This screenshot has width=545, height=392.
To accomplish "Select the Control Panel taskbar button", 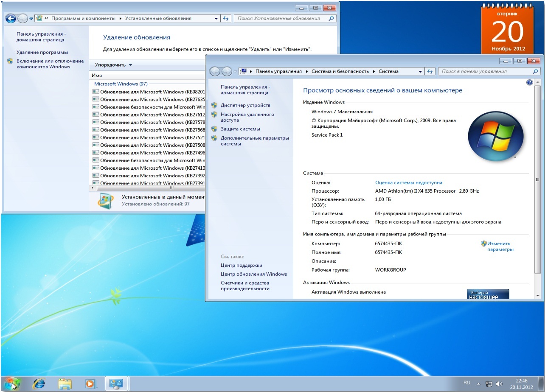I will pyautogui.click(x=117, y=384).
